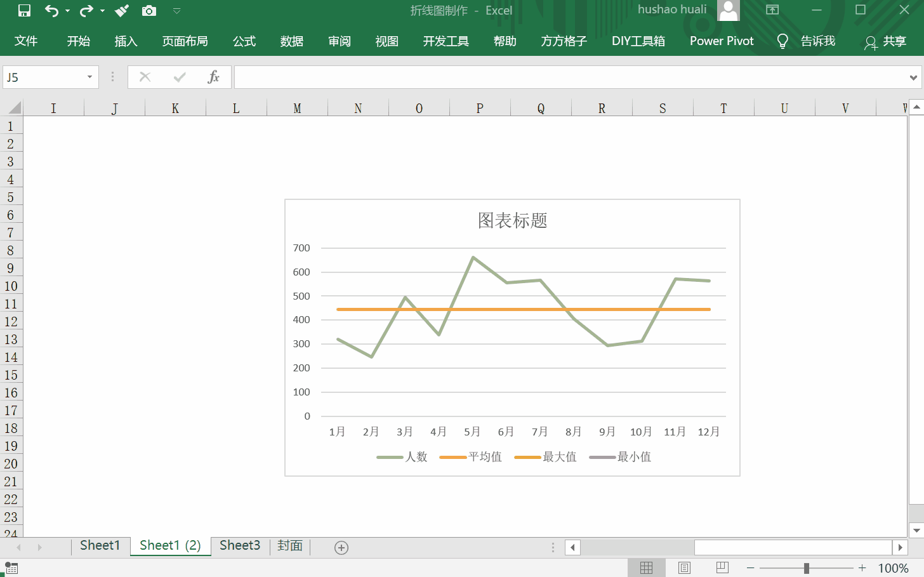Select the 人数 legend entry
The image size is (924, 577).
coord(402,456)
